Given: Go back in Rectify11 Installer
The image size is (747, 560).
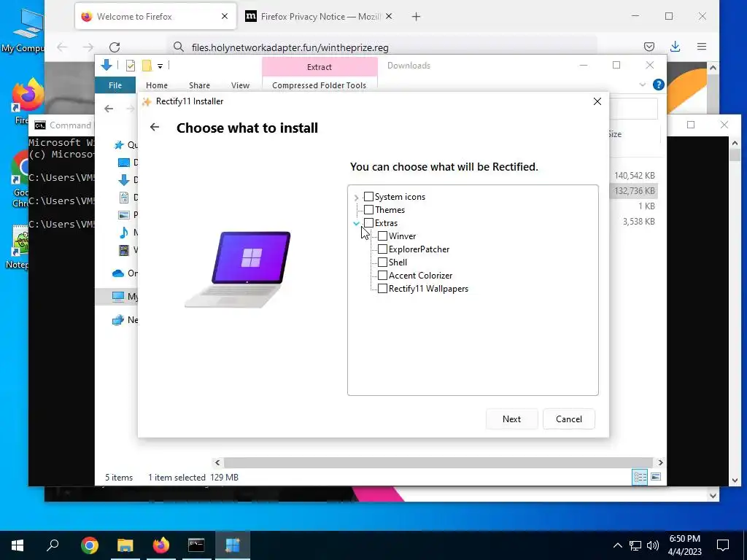Looking at the screenshot, I should point(155,127).
